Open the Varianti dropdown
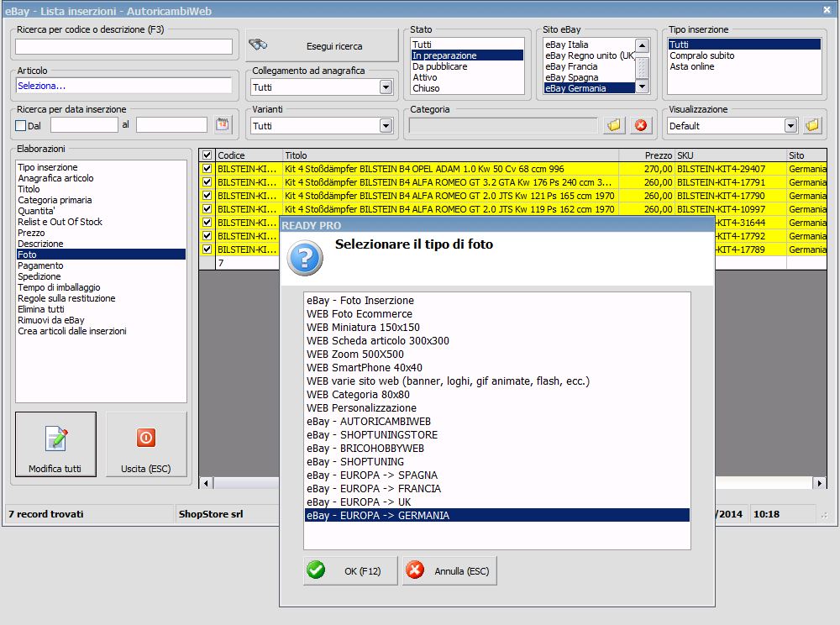Image resolution: width=840 pixels, height=625 pixels. (x=386, y=126)
